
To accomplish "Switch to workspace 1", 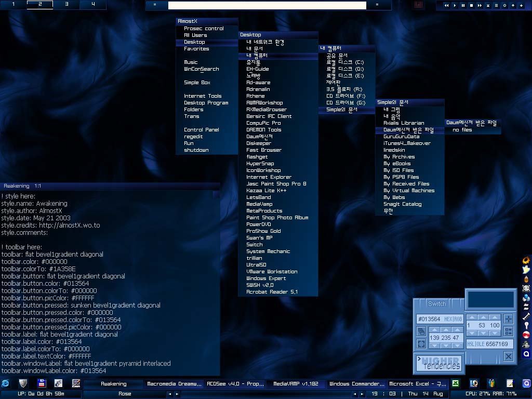I will pyautogui.click(x=13, y=4).
